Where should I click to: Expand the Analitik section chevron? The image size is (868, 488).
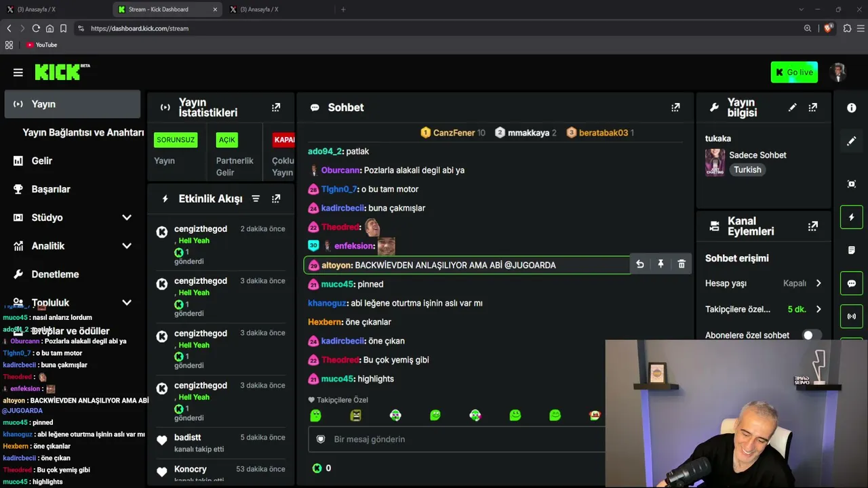(x=127, y=246)
